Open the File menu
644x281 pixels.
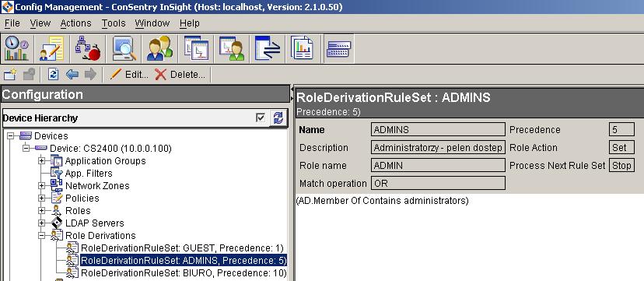pyautogui.click(x=12, y=23)
